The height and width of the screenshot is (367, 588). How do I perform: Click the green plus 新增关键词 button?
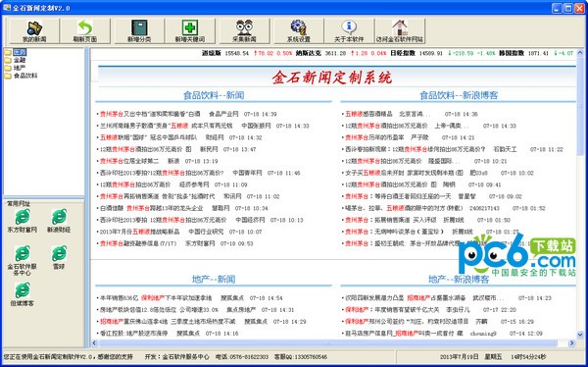(190, 30)
